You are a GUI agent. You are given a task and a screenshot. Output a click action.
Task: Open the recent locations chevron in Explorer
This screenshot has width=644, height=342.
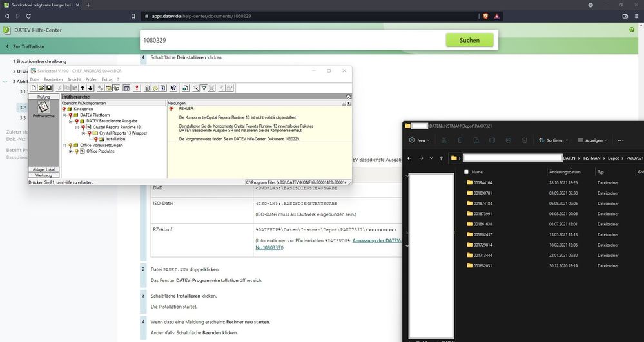(x=431, y=158)
